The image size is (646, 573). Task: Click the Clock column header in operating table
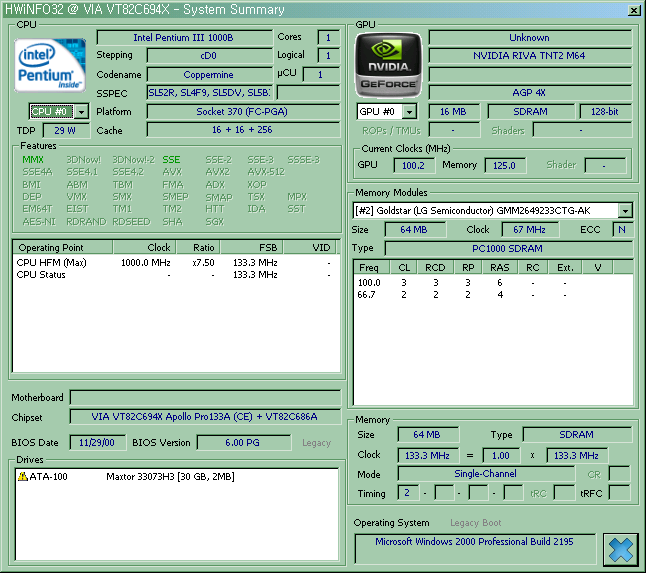click(x=145, y=248)
